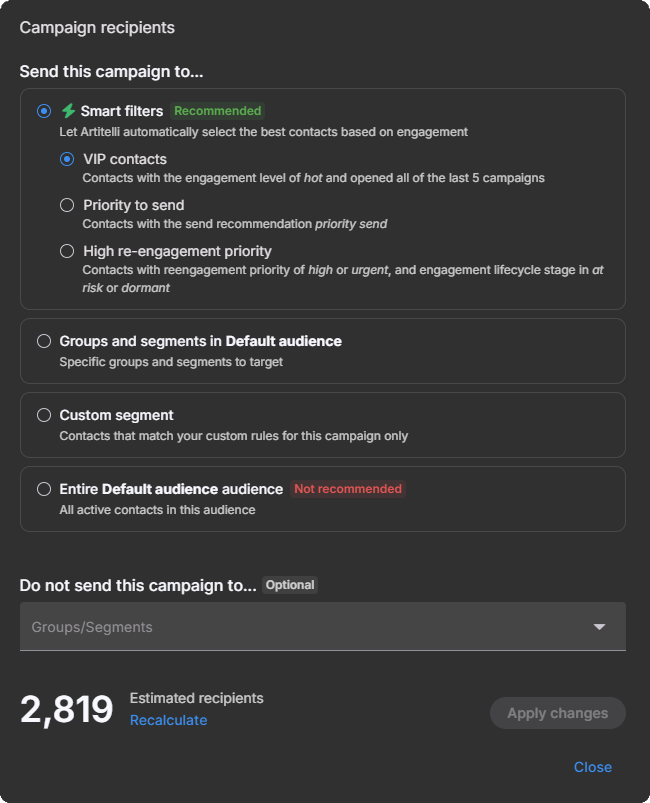Open the Groups/Segments dropdown
650x803 pixels.
[x=322, y=626]
